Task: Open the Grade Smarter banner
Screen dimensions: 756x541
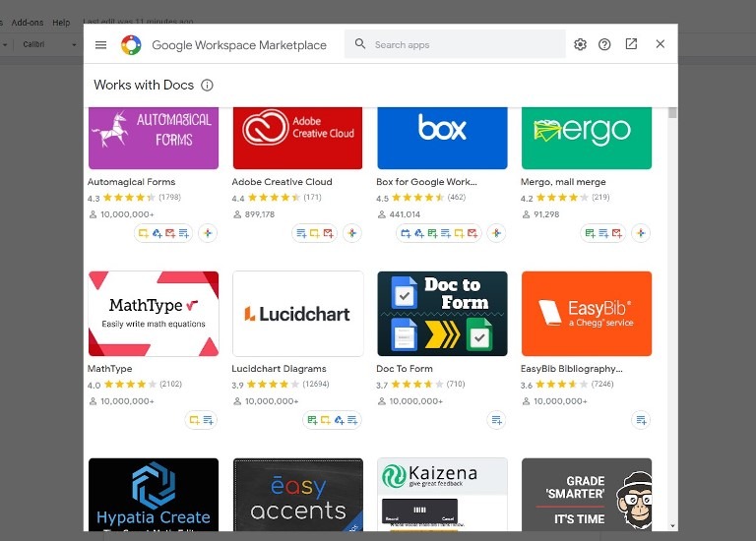Action: pos(587,494)
